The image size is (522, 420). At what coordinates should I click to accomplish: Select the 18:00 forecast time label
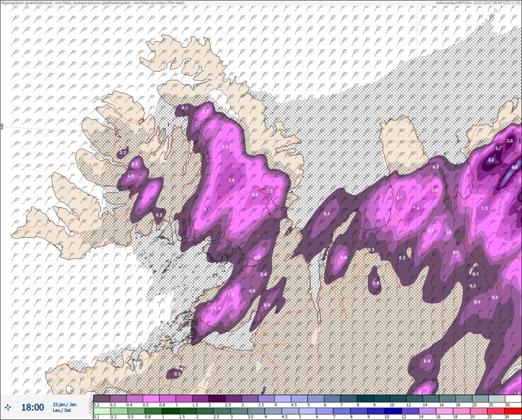tap(32, 407)
